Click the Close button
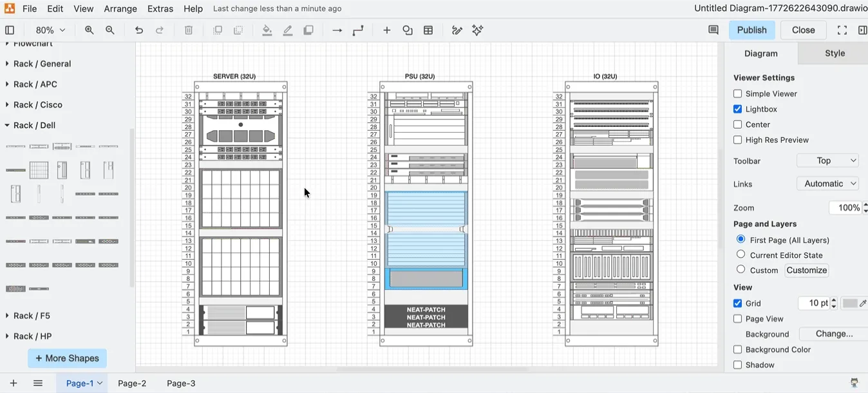Viewport: 868px width, 393px height. [x=804, y=30]
